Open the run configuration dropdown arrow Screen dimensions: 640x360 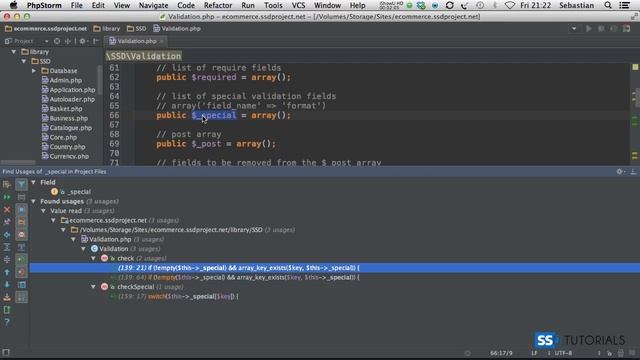[574, 29]
